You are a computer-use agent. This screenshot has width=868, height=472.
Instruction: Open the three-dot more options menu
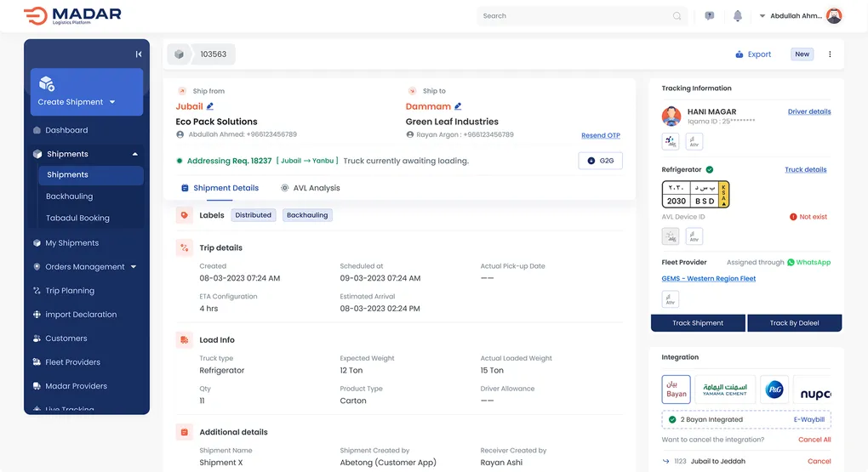tap(830, 54)
